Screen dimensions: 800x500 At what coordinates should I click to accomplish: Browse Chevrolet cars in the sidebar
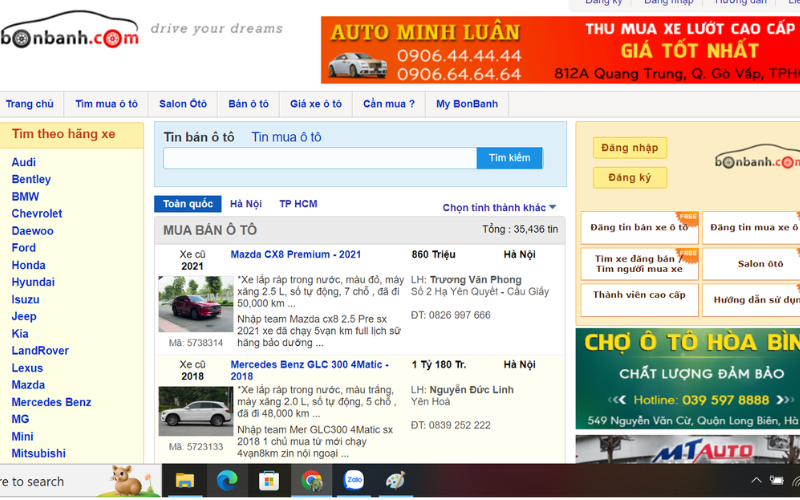37,214
